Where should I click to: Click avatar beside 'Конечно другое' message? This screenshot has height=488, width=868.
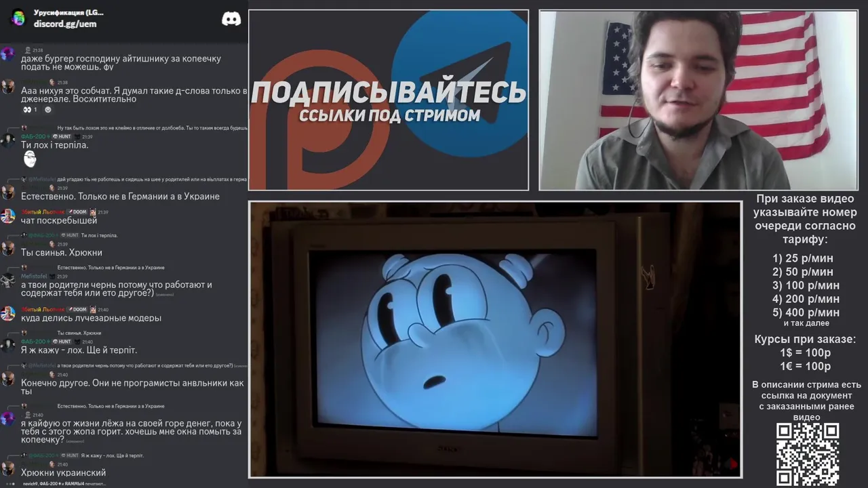point(7,379)
